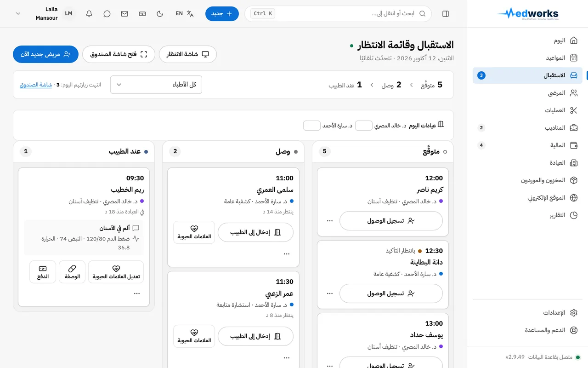
Task: Open الوصفة prescription for ريم الخطيب
Action: click(x=72, y=272)
